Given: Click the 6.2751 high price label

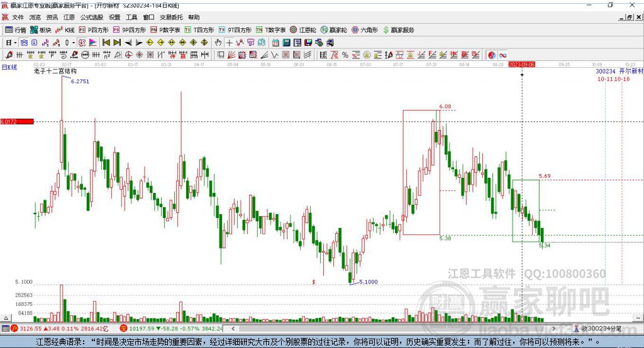Looking at the screenshot, I should click(80, 81).
